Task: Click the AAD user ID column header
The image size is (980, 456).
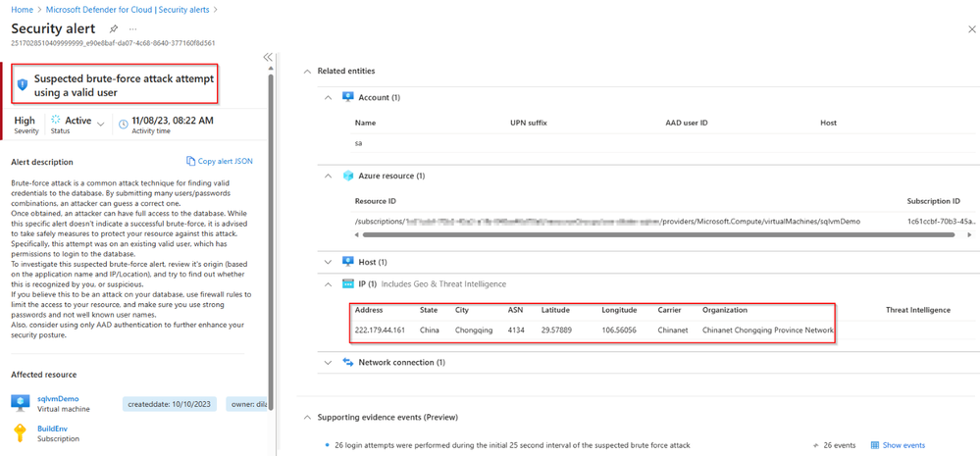Action: pyautogui.click(x=687, y=123)
